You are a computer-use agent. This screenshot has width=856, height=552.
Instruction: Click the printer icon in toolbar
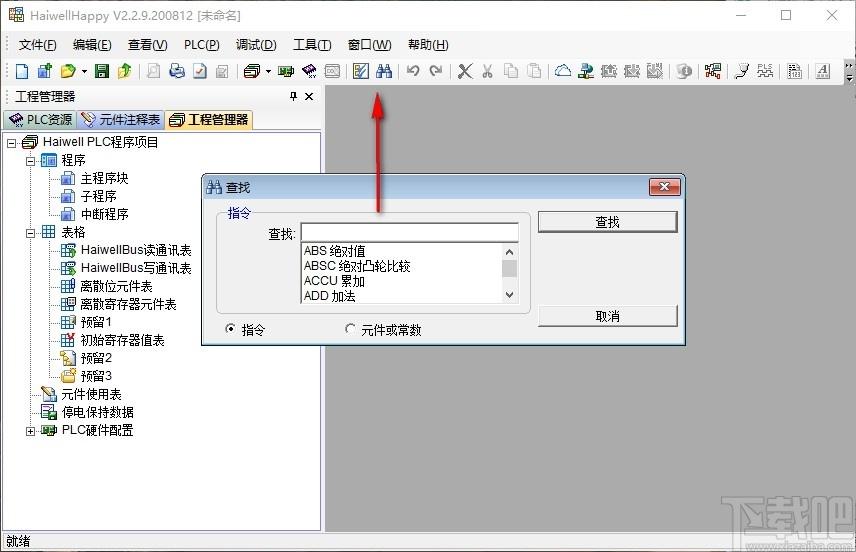tap(177, 71)
